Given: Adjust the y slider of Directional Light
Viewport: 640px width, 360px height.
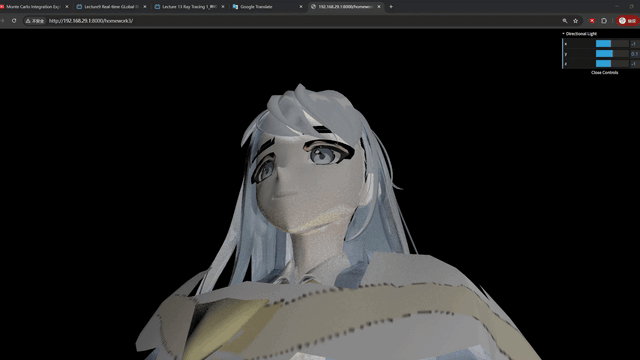Looking at the screenshot, I should pyautogui.click(x=612, y=53).
